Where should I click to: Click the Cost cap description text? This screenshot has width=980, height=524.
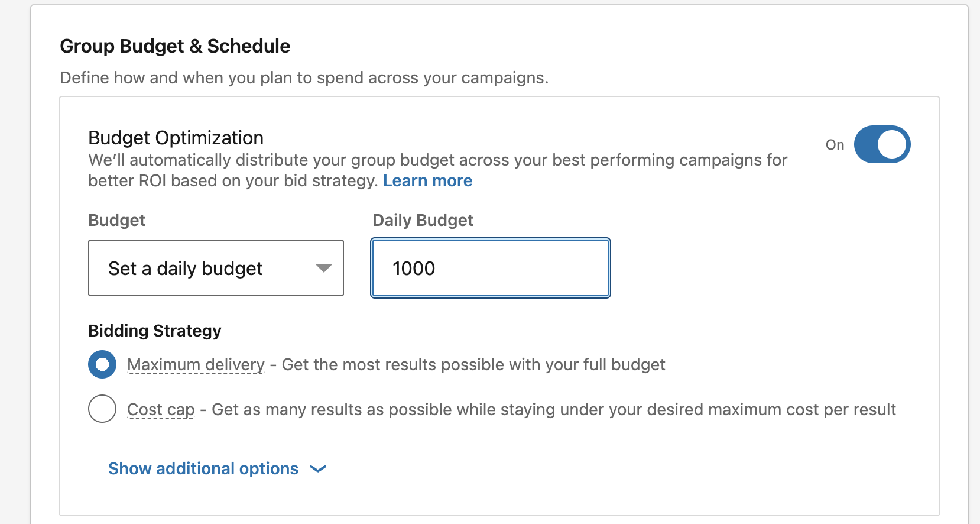(x=553, y=409)
